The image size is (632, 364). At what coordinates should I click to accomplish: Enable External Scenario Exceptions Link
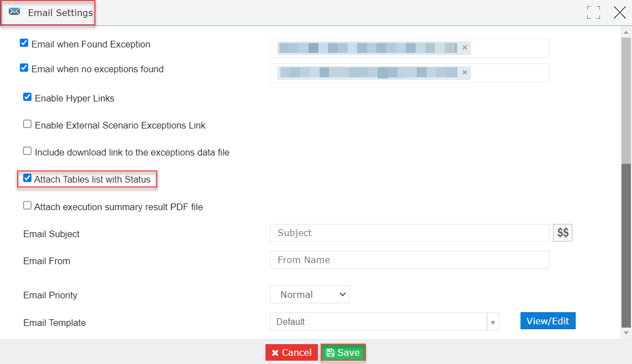pyautogui.click(x=27, y=124)
